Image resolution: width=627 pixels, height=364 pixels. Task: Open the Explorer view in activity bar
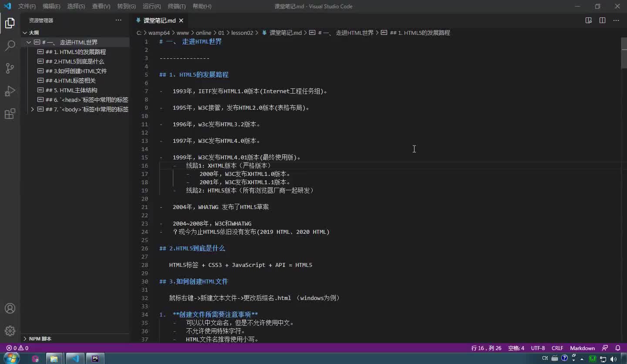[x=10, y=23]
